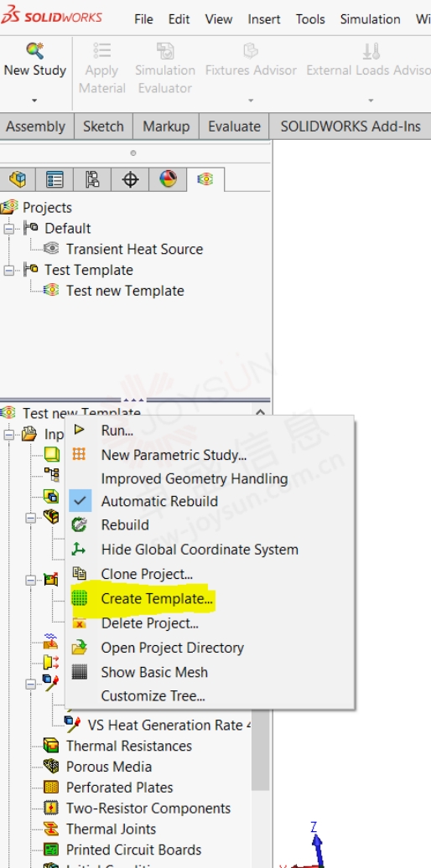Select Clone Project... entry
This screenshot has height=868, width=431.
pyautogui.click(x=147, y=574)
